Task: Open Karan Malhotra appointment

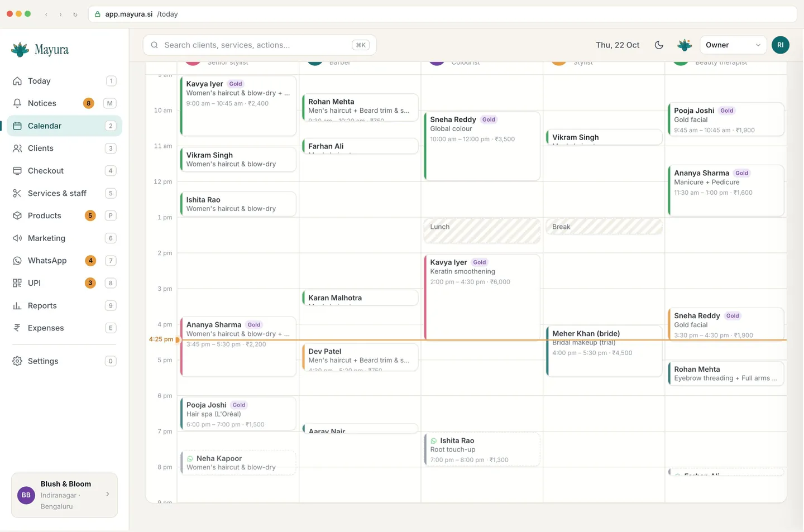Action: (360, 298)
